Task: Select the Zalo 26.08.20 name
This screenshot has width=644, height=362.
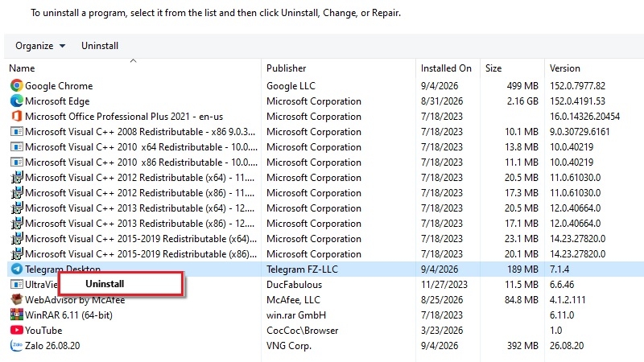Action: pyautogui.click(x=52, y=346)
